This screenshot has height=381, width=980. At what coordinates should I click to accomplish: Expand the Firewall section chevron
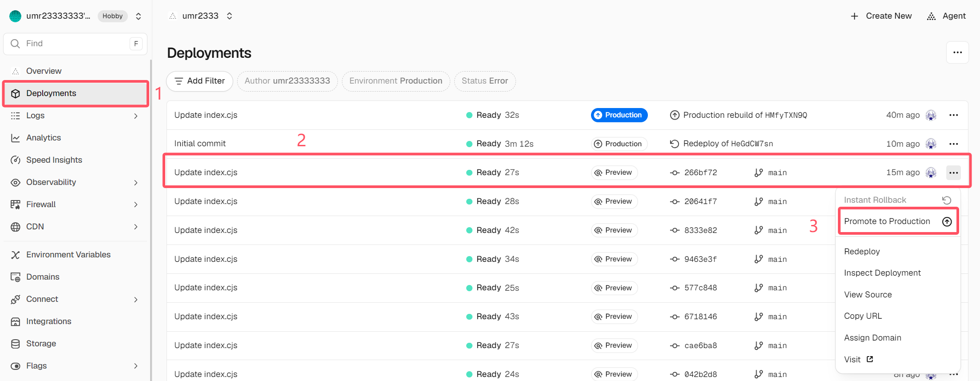pyautogui.click(x=136, y=205)
